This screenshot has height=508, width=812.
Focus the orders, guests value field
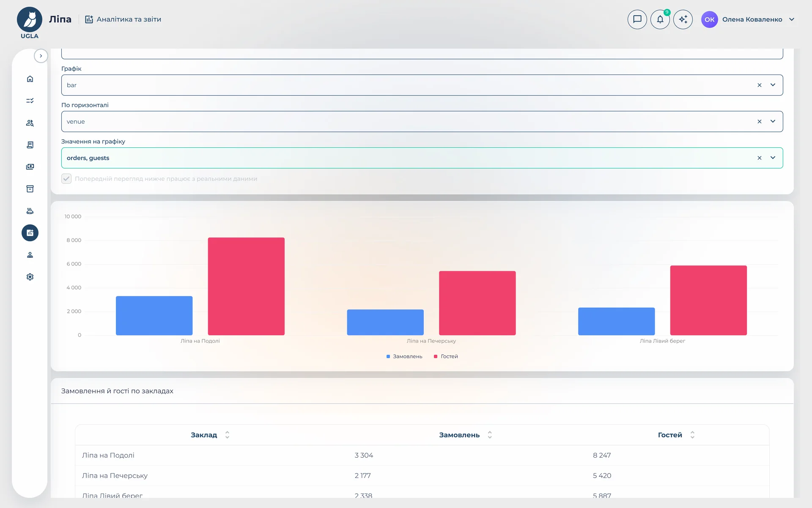tap(422, 158)
